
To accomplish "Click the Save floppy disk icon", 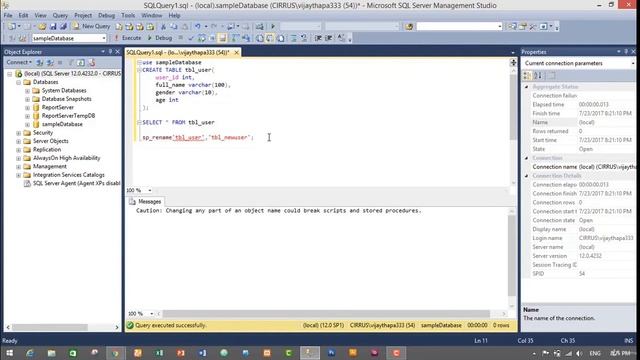I will [53, 26].
